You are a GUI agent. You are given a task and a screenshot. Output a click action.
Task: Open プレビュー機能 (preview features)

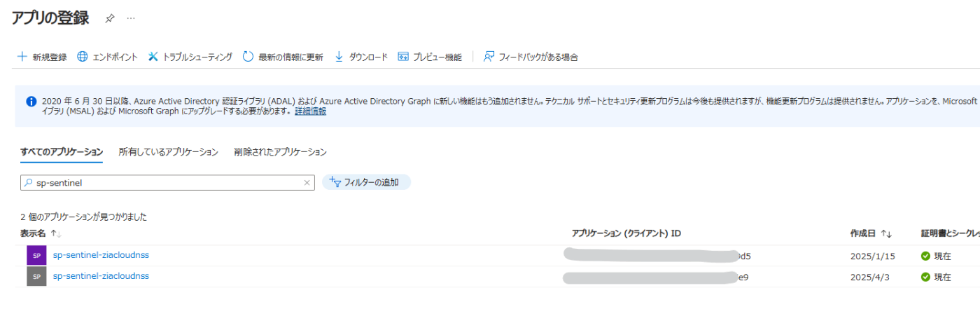pos(430,57)
